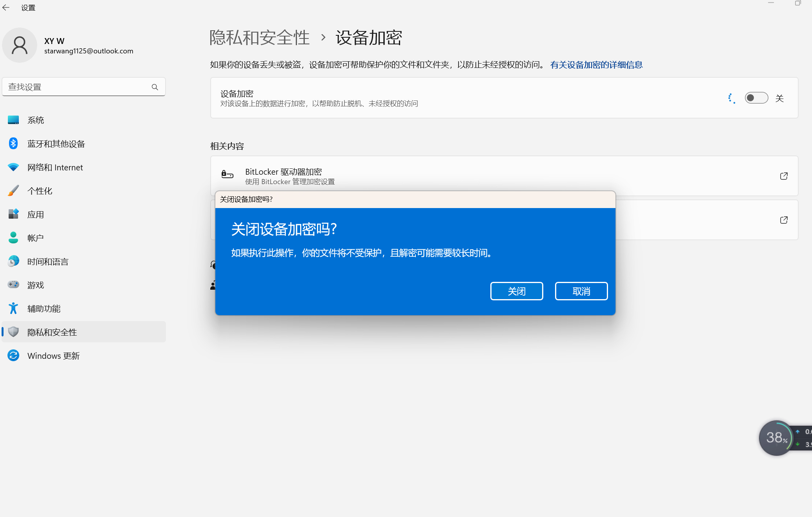This screenshot has height=517, width=812.
Task: Open second related item external link icon
Action: 784,220
